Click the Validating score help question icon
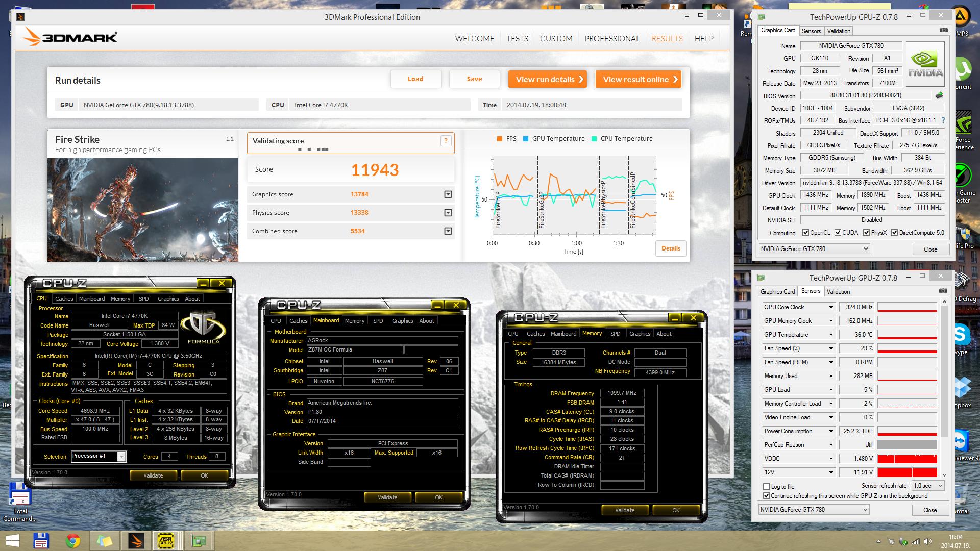Screen dimensions: 980x551 [x=446, y=141]
